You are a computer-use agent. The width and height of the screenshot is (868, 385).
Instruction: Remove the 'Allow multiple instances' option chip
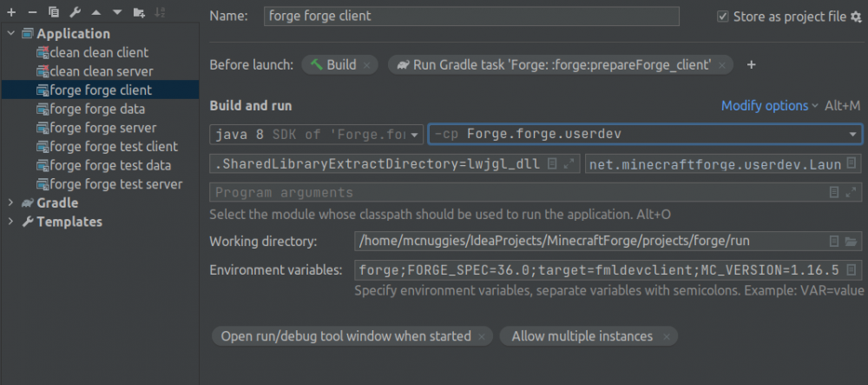[666, 336]
